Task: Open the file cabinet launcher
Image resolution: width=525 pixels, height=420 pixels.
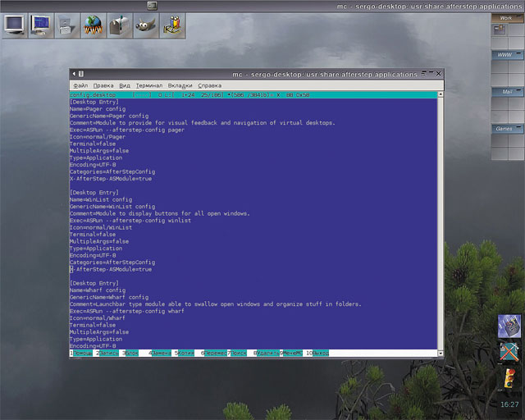Action: 67,25
